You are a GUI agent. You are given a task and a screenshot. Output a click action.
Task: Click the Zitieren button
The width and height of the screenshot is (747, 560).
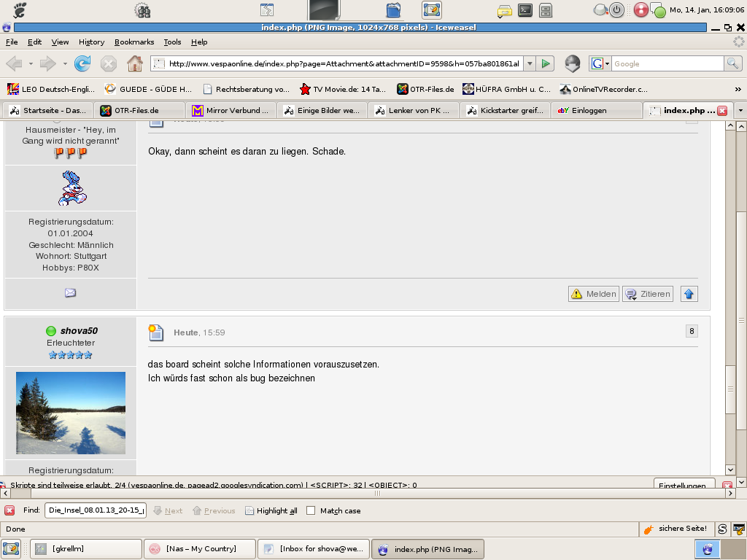tap(648, 294)
